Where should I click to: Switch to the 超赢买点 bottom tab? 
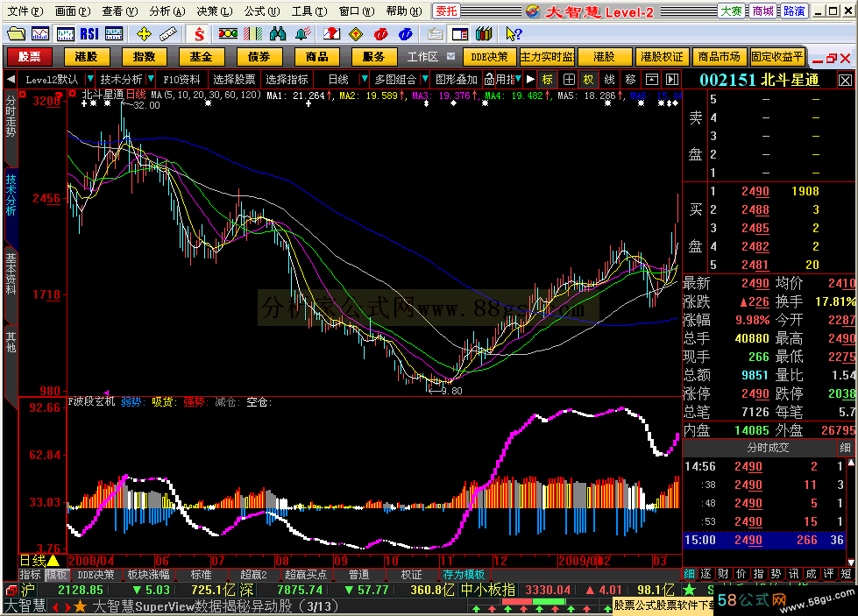tap(306, 575)
